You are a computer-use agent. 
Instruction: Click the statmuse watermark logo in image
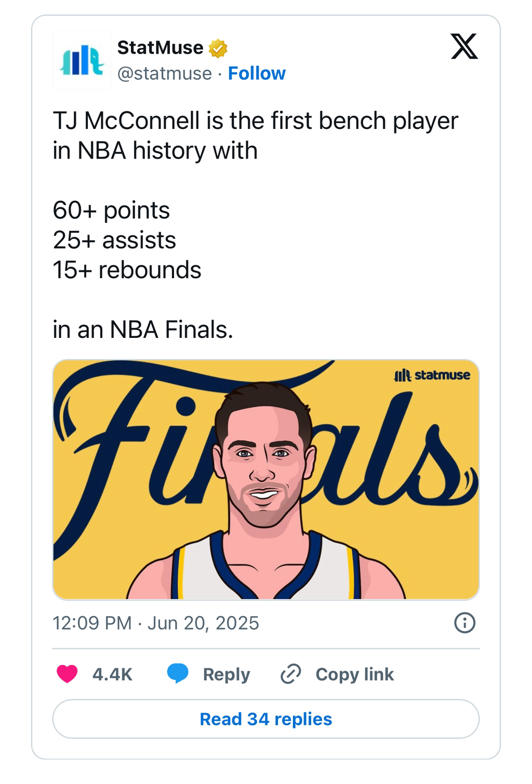point(432,375)
